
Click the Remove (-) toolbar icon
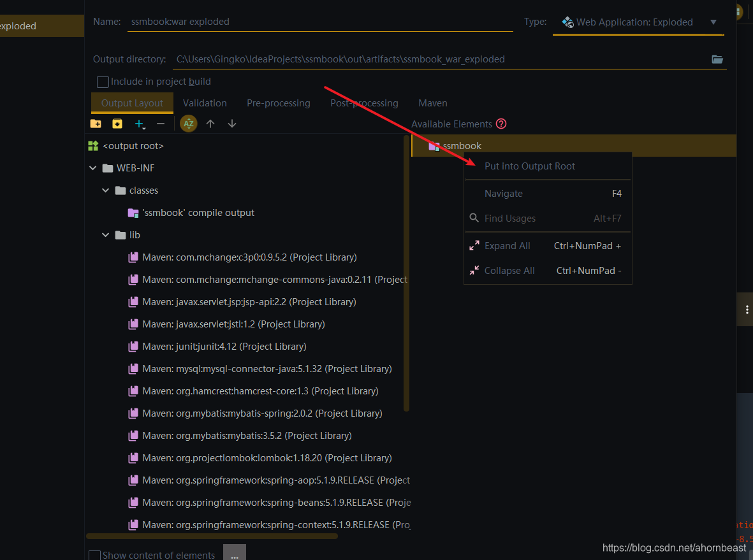click(161, 123)
